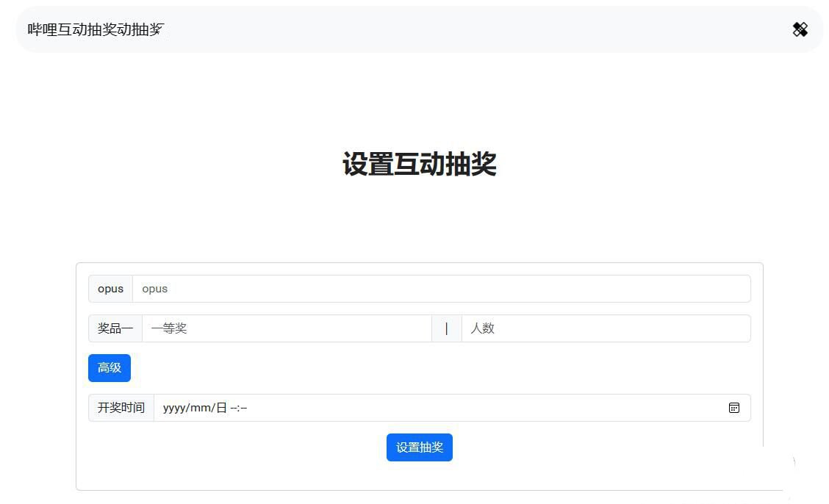The image size is (829, 504).
Task: Click the 高级 advanced options button
Action: pos(109,367)
